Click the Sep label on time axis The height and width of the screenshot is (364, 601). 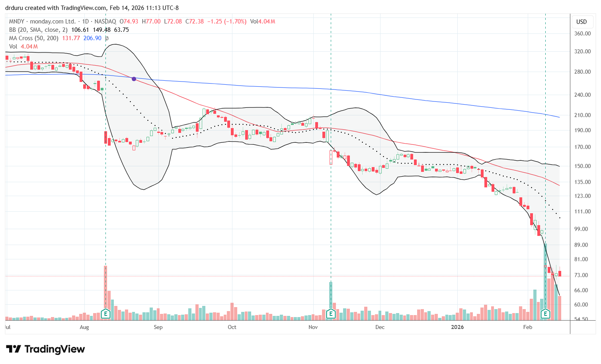(158, 327)
